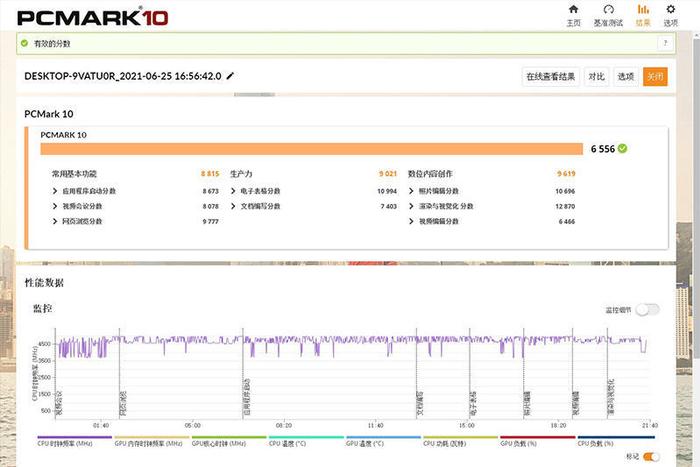Toggle CPU 负载 (%) legend series
The width and height of the screenshot is (700, 467).
616,441
